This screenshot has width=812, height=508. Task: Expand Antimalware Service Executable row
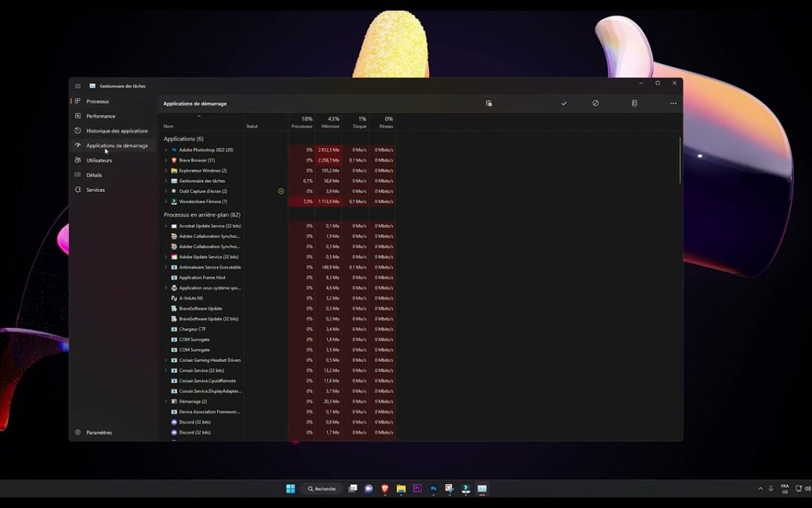[x=165, y=267]
